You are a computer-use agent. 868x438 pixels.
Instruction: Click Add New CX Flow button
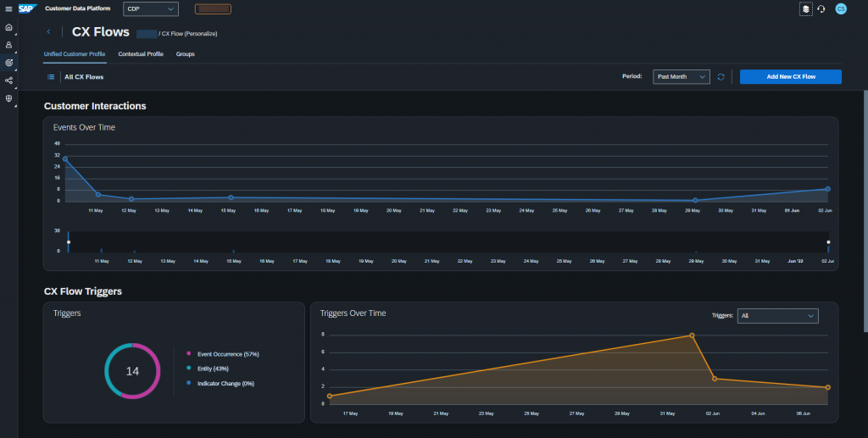[791, 77]
